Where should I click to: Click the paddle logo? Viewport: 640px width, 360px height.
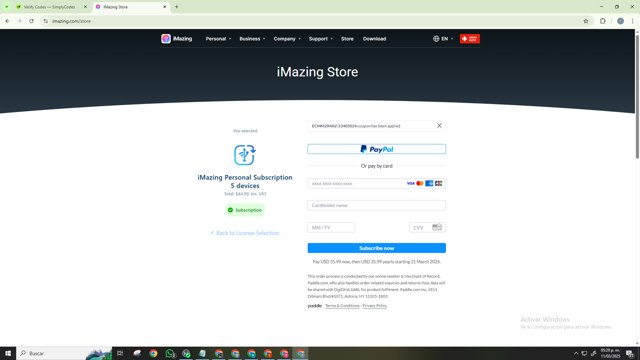click(x=314, y=306)
